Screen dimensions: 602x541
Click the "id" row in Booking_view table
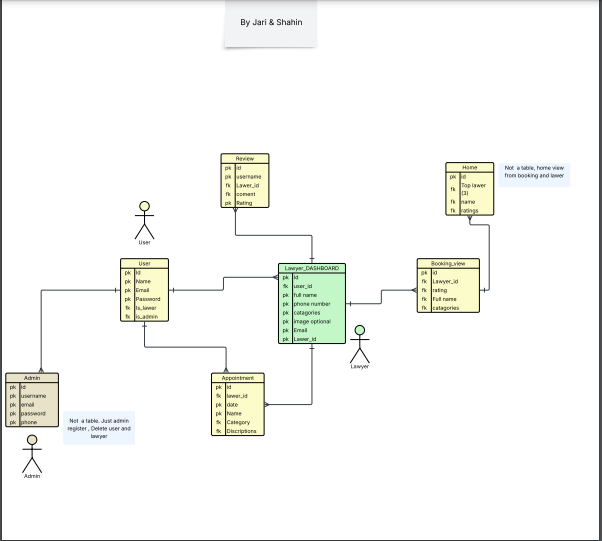448,273
